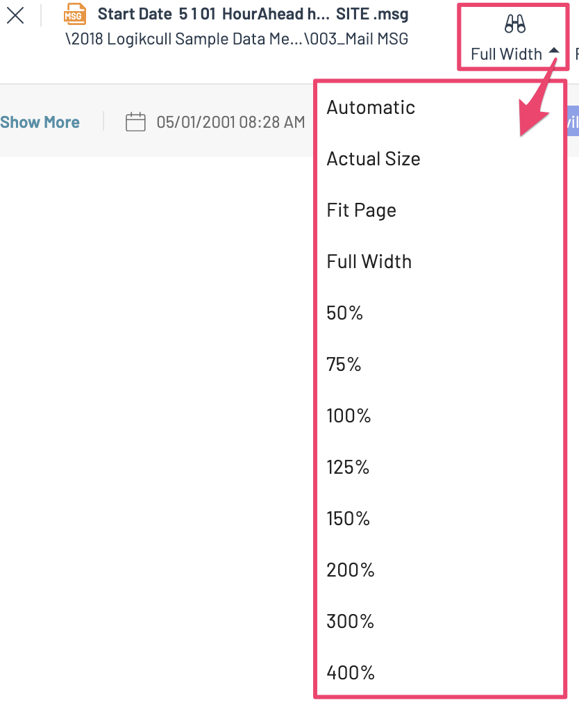Image resolution: width=579 pixels, height=728 pixels.
Task: Set zoom to 50%
Action: tap(345, 313)
